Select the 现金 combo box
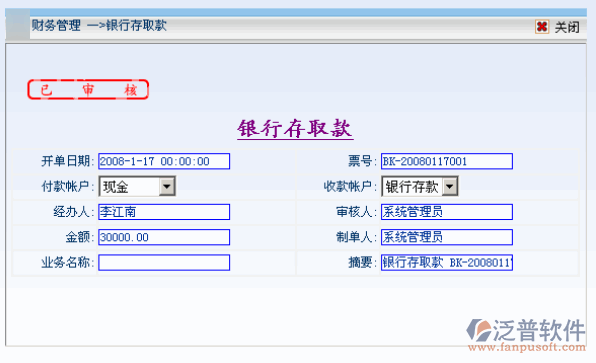Image resolution: width=596 pixels, height=363 pixels. (x=137, y=186)
